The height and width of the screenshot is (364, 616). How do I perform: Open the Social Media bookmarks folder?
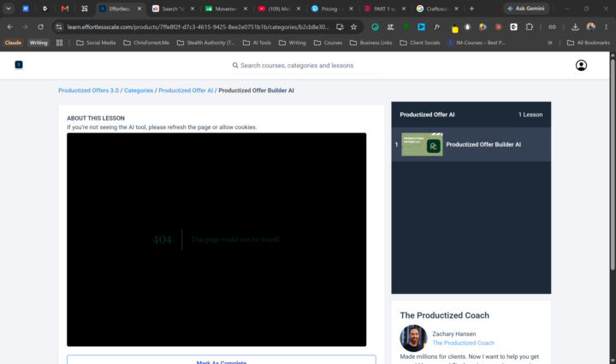[x=96, y=43]
